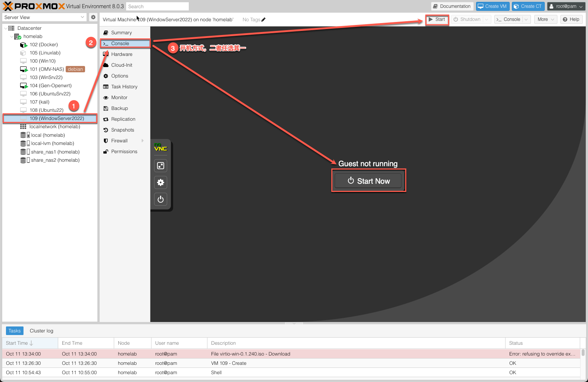
Task: Click the homelab node icon
Action: click(18, 37)
